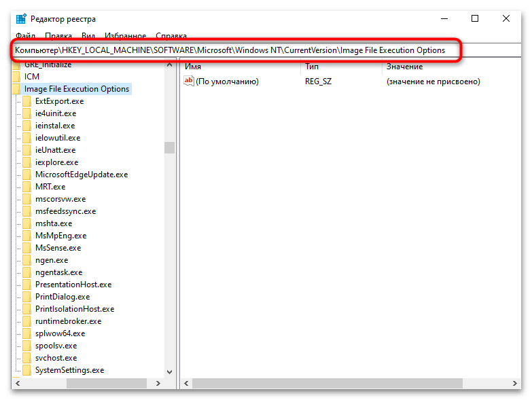Select the (По умолчанию) value name

[227, 81]
